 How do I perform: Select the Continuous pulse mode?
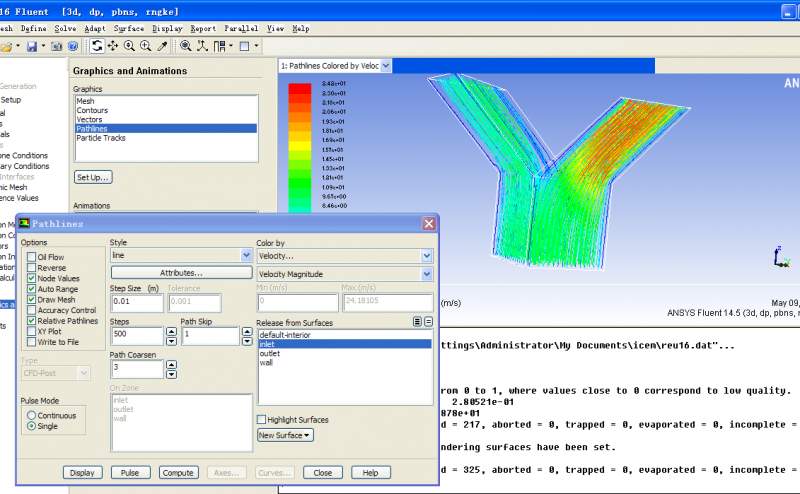[x=32, y=415]
